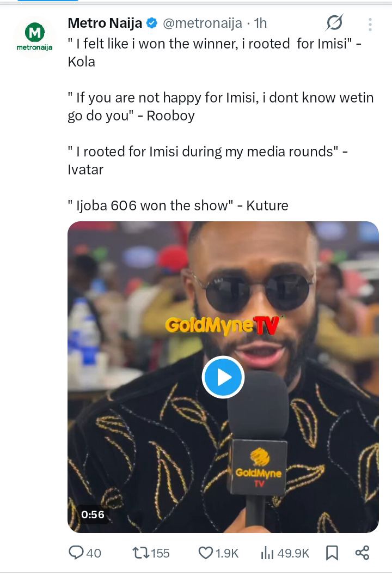Share the post using the share icon
The width and height of the screenshot is (392, 575).
[x=362, y=553]
